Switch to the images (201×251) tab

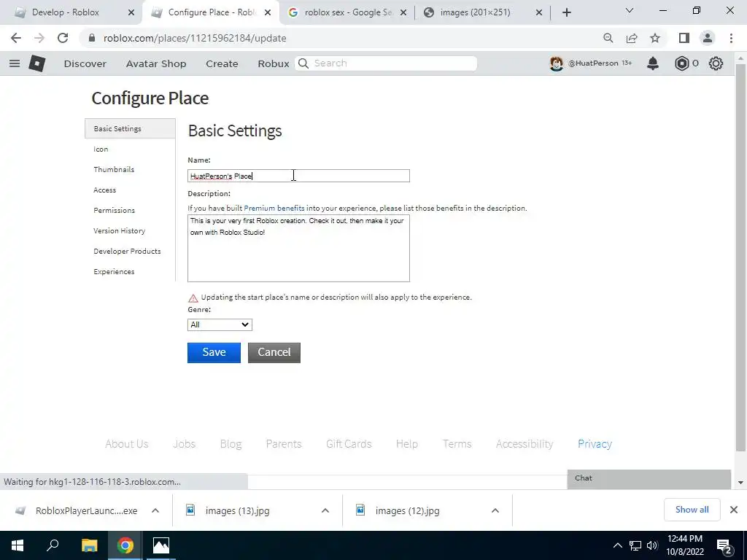click(474, 13)
